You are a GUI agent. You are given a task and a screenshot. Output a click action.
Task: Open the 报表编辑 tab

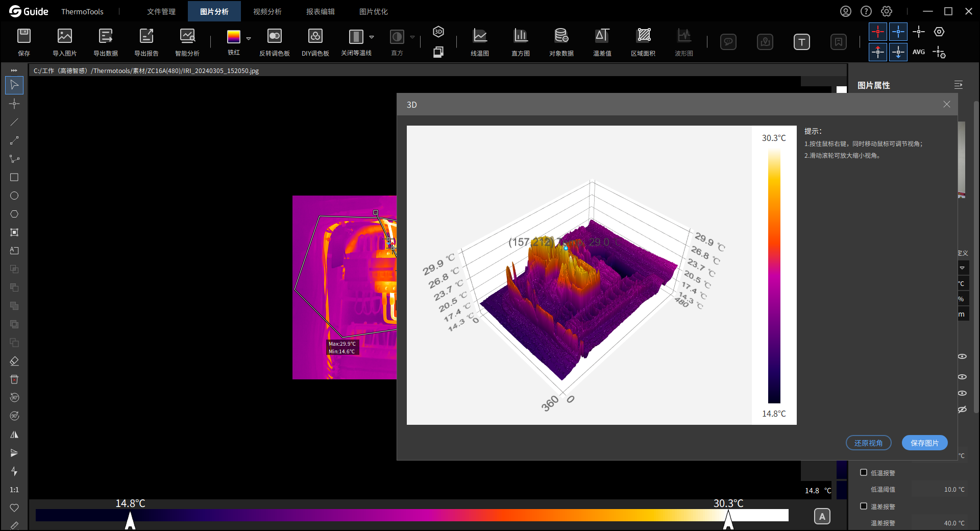point(321,11)
